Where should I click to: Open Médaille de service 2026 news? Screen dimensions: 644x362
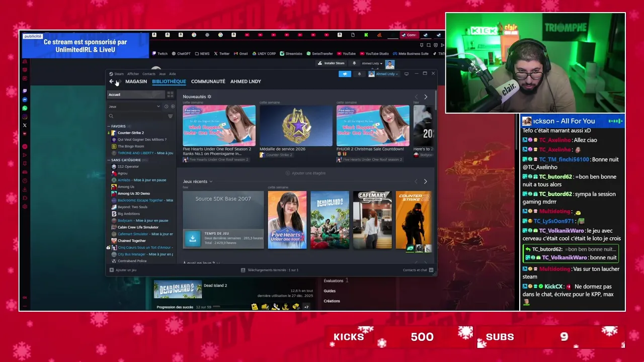[x=296, y=131]
